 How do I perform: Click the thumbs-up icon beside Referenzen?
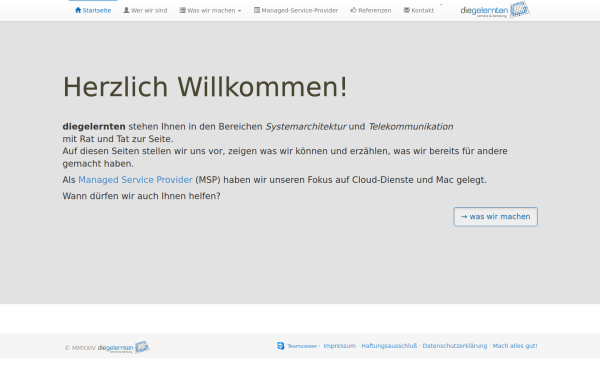tap(354, 10)
